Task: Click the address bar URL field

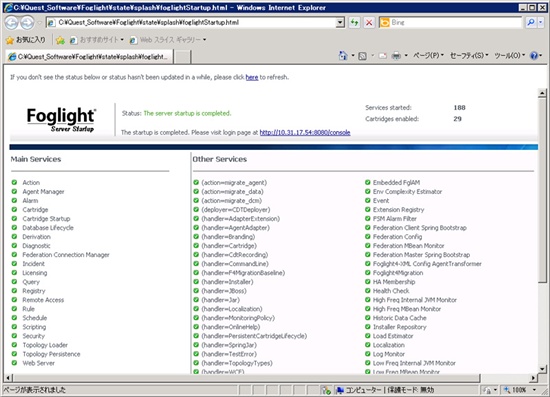Action: tap(195, 23)
